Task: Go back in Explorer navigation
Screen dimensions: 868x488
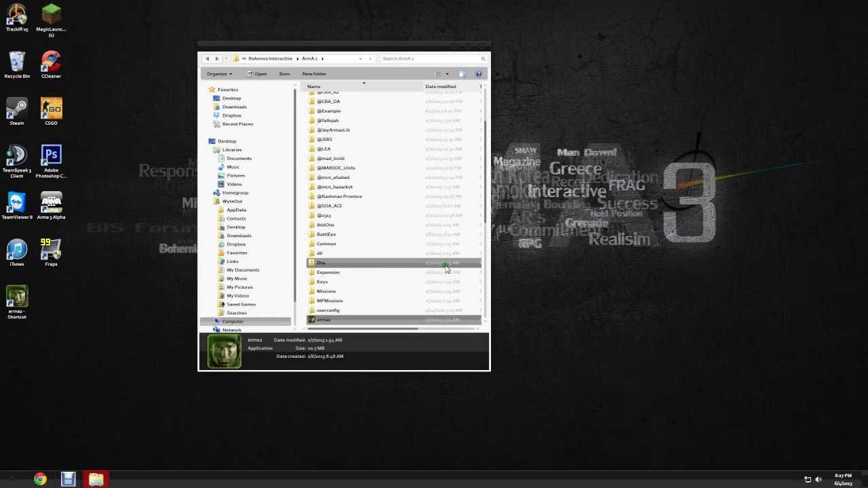Action: (x=208, y=58)
